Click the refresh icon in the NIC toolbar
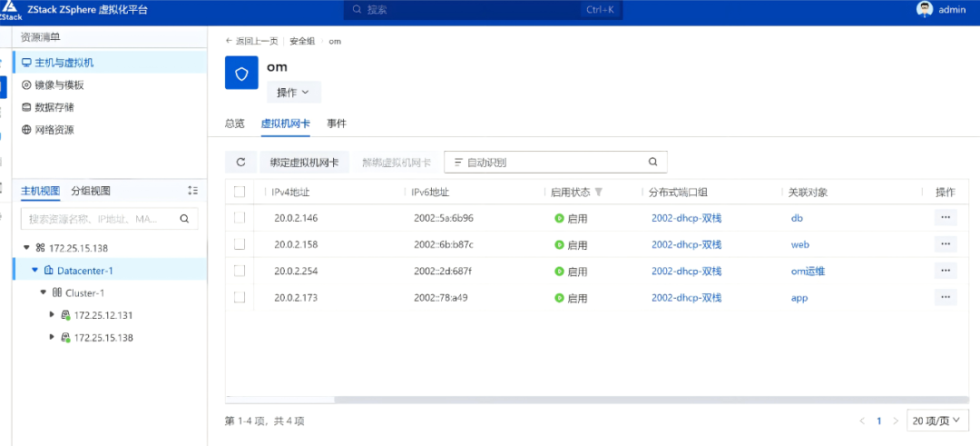The height and width of the screenshot is (446, 980). [x=240, y=163]
